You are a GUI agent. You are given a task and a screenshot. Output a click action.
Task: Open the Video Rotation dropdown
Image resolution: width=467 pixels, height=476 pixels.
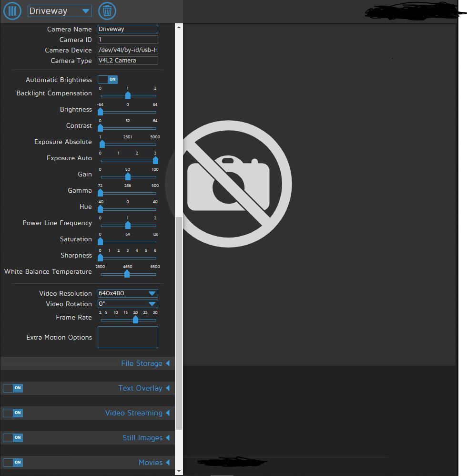point(127,304)
